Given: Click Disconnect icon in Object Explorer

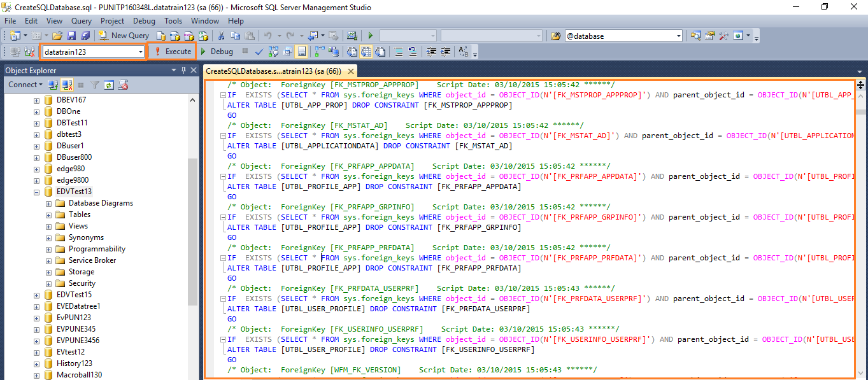Looking at the screenshot, I should (x=66, y=84).
